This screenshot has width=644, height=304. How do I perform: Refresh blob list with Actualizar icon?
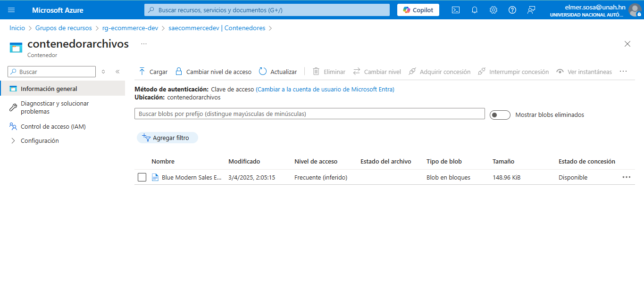click(278, 71)
